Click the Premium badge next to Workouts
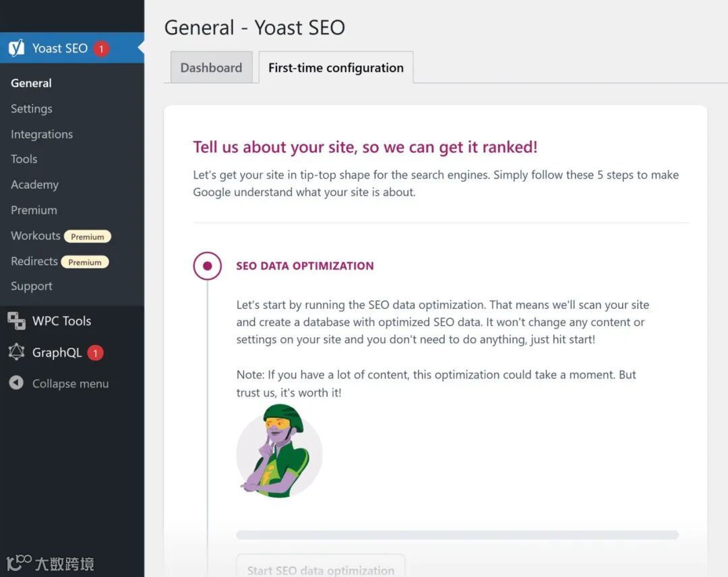The image size is (728, 577). pos(87,237)
